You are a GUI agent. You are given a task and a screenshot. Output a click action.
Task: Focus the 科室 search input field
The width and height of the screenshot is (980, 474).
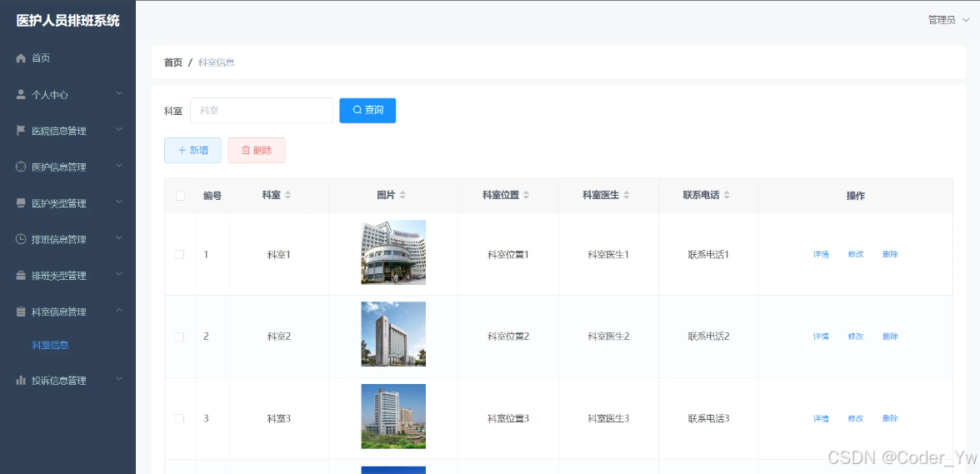click(x=262, y=111)
